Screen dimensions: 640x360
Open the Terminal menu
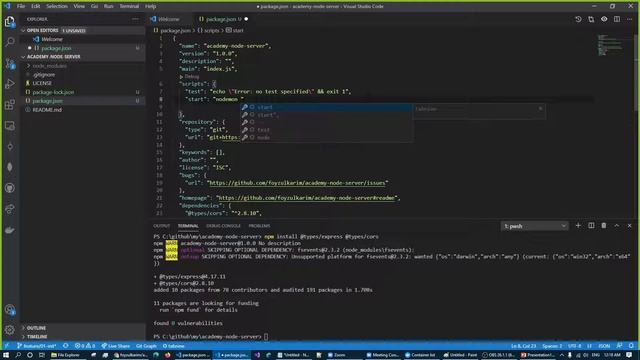click(129, 6)
